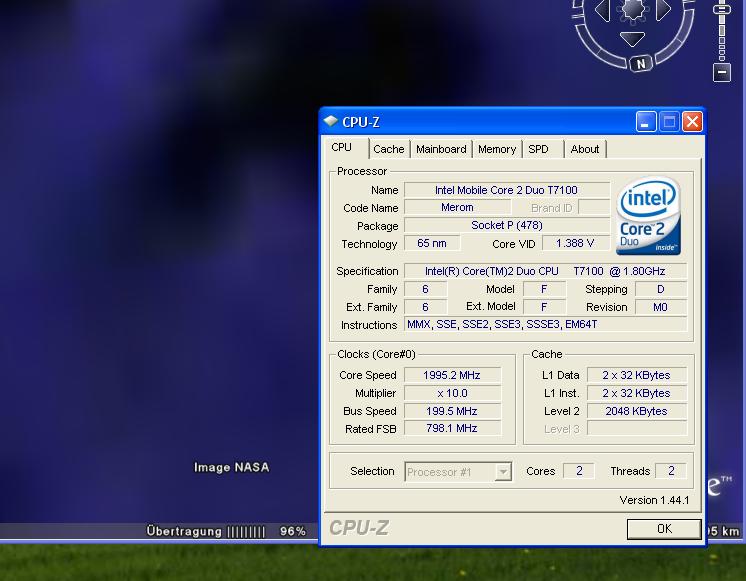Switch to the Mainboard tab
Image resolution: width=746 pixels, height=581 pixels.
[441, 149]
